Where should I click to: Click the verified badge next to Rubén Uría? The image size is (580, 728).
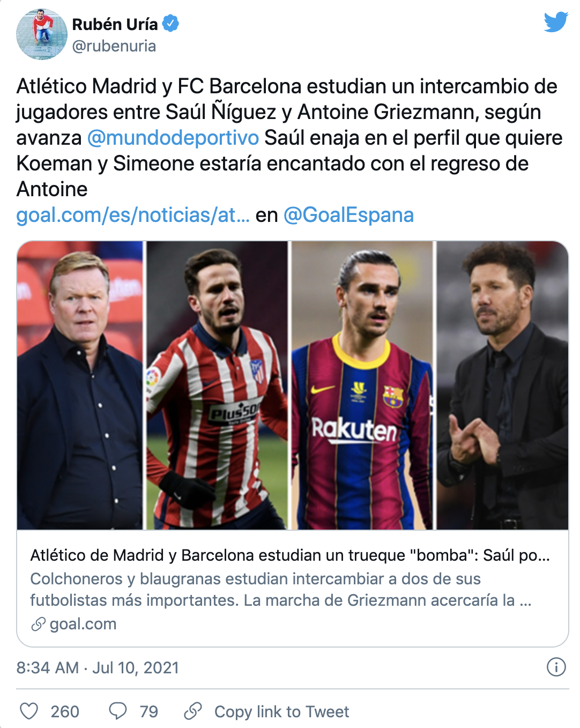click(170, 24)
